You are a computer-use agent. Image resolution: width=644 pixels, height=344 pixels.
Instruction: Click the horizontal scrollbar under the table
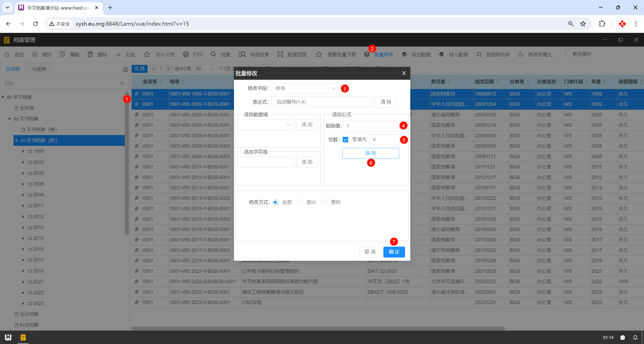[x=318, y=328]
